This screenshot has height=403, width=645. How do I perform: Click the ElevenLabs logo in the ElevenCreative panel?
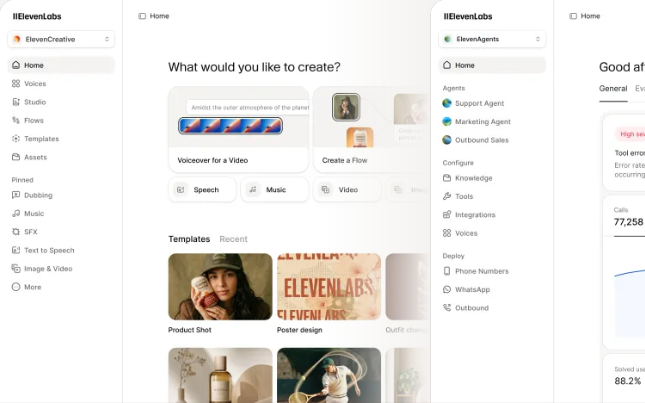[x=37, y=16]
